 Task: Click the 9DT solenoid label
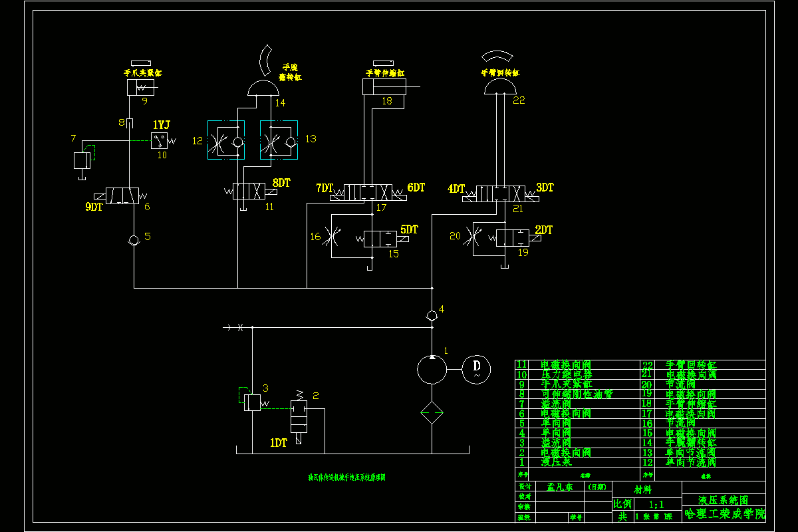94,207
